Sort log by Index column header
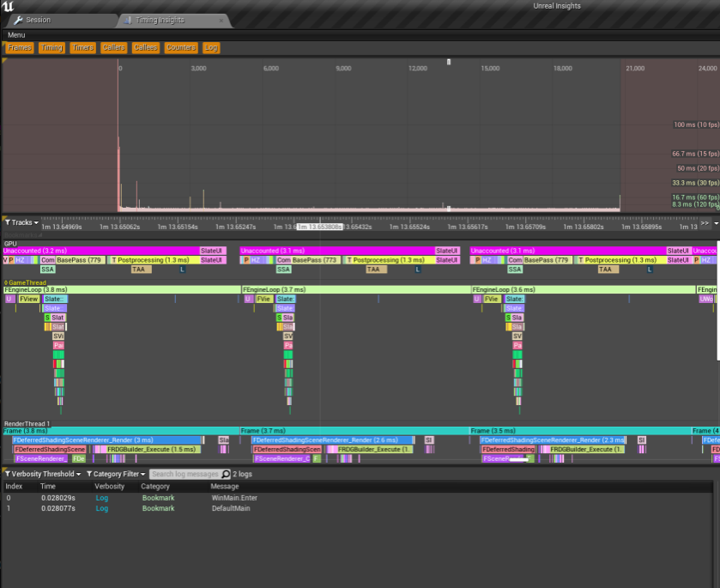This screenshot has width=720, height=588. (14, 486)
